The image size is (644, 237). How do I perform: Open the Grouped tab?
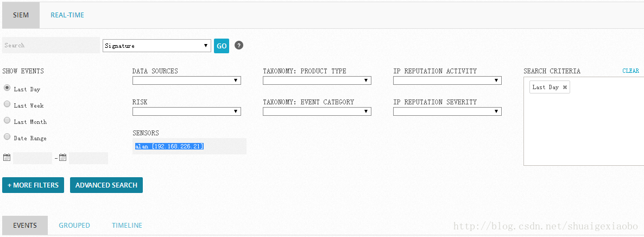tap(74, 226)
